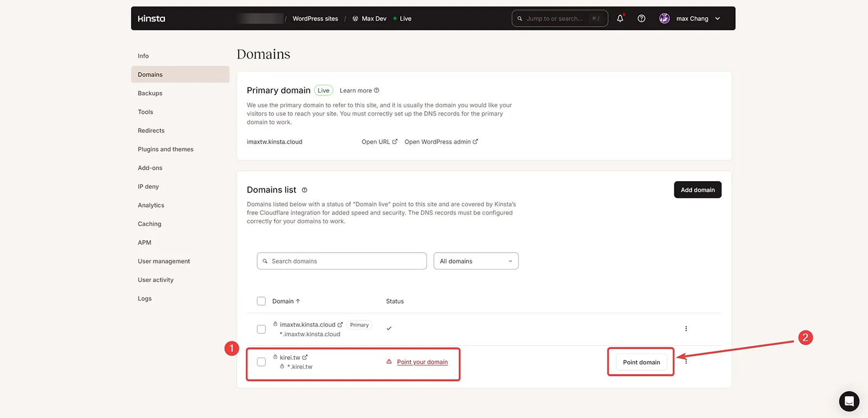Click the Domain column sort arrow
This screenshot has height=418, width=868.
click(x=298, y=301)
